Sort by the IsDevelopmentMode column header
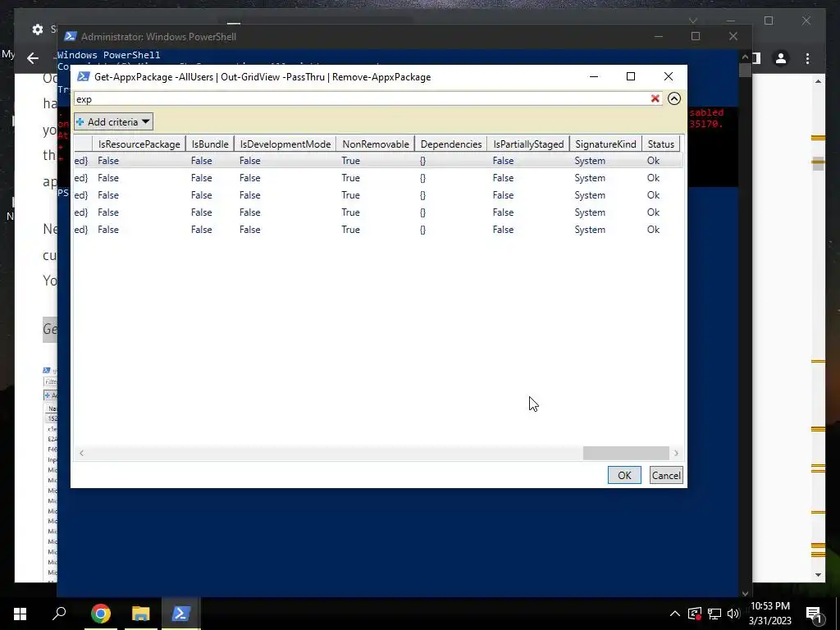Screen dimensions: 840x630 click(x=285, y=144)
